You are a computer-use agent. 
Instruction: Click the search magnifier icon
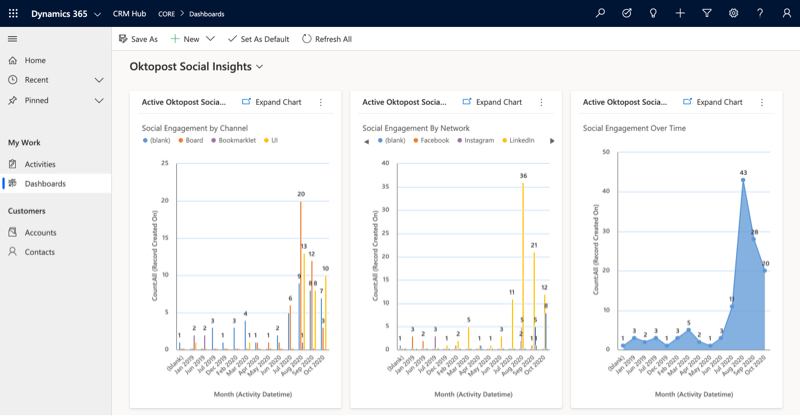coord(600,13)
